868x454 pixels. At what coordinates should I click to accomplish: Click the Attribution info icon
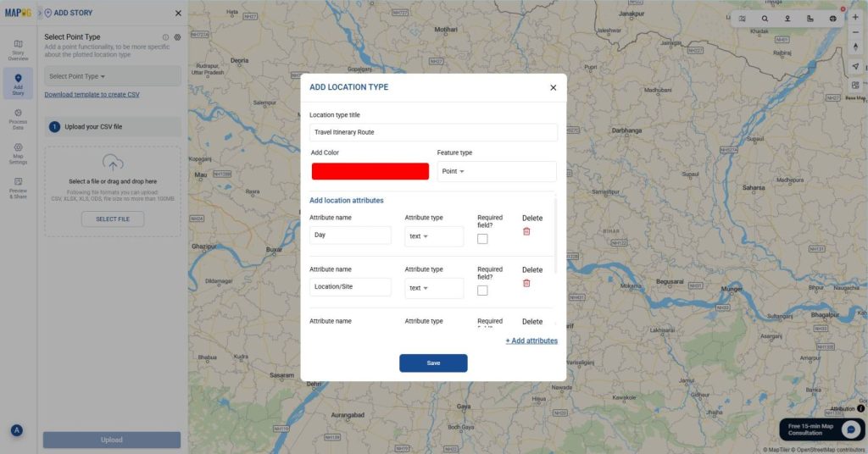click(x=860, y=408)
